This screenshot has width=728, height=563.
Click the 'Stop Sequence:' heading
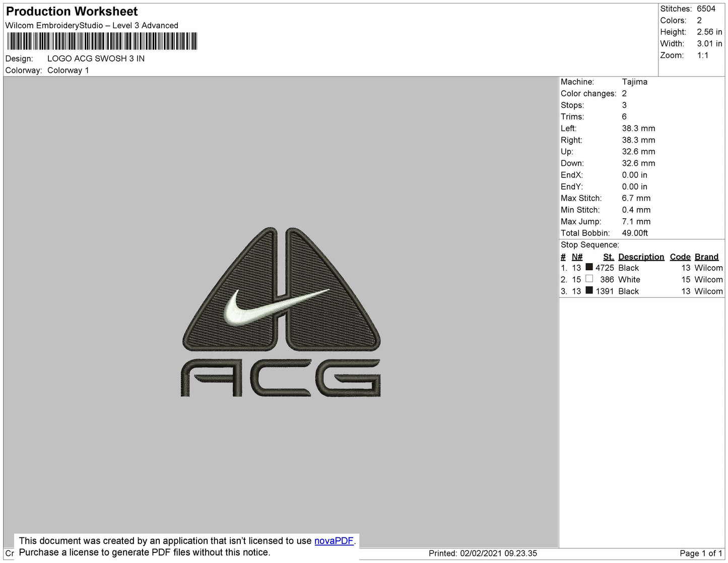(x=590, y=244)
